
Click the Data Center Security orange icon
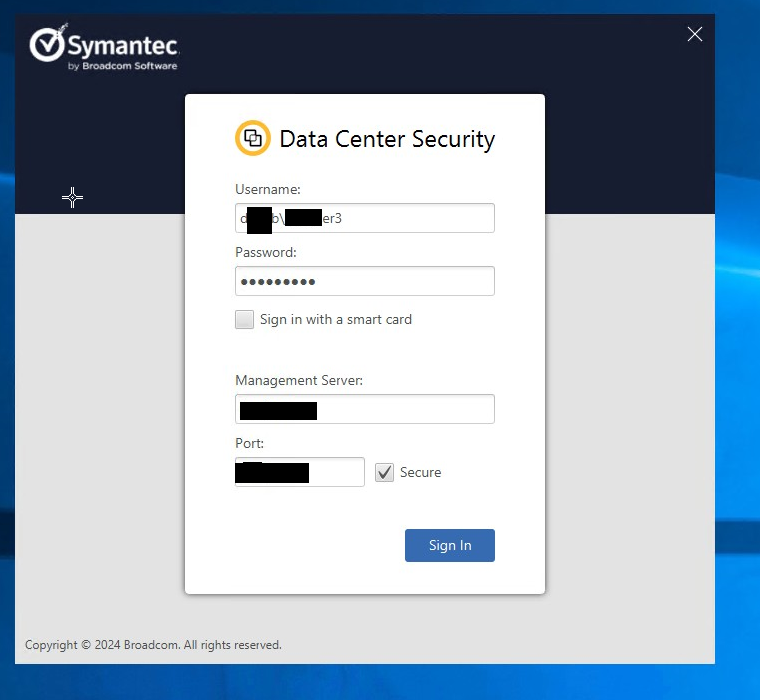pos(253,138)
